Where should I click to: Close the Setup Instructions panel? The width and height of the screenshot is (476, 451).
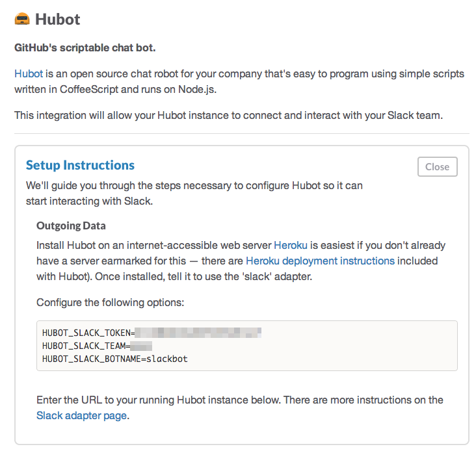(x=437, y=166)
